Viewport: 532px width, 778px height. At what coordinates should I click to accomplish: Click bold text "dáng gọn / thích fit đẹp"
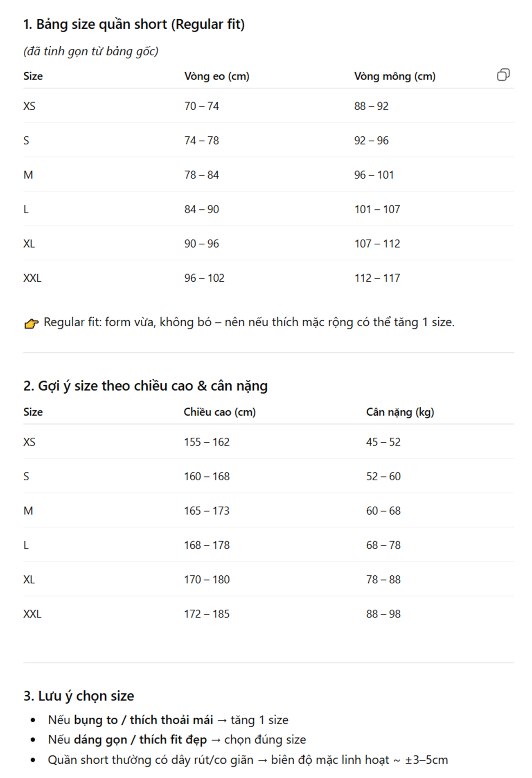140,740
